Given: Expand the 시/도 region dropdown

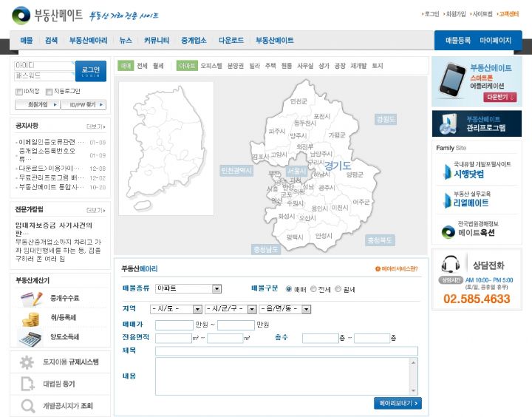Looking at the screenshot, I should [x=197, y=309].
